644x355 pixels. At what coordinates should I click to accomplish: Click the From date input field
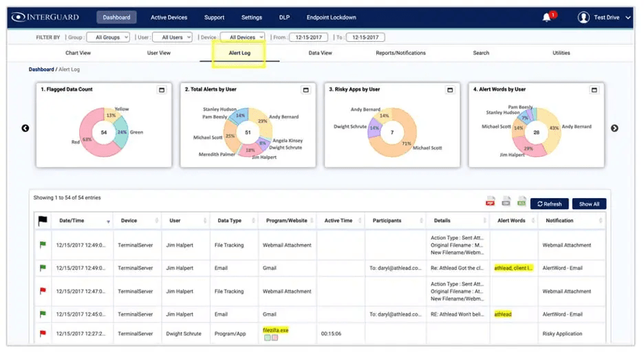coord(308,37)
